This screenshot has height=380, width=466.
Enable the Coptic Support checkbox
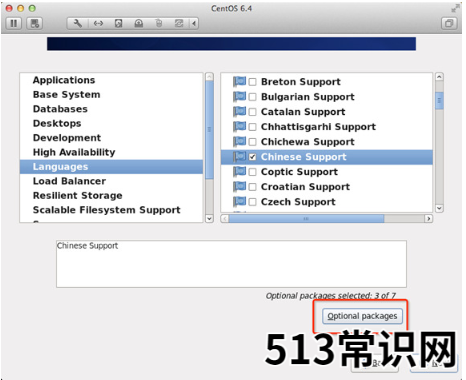pos(253,172)
